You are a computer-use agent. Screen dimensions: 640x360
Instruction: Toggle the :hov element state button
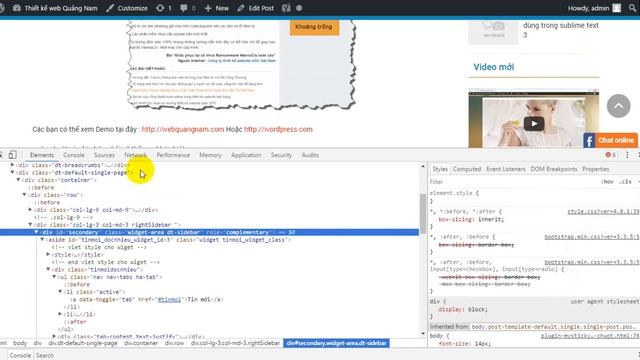click(x=607, y=182)
